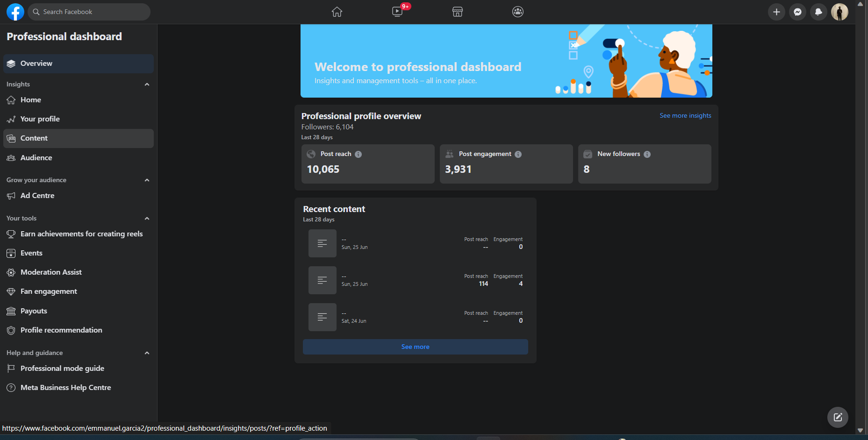Click the Overview layers icon in sidebar

(11, 64)
